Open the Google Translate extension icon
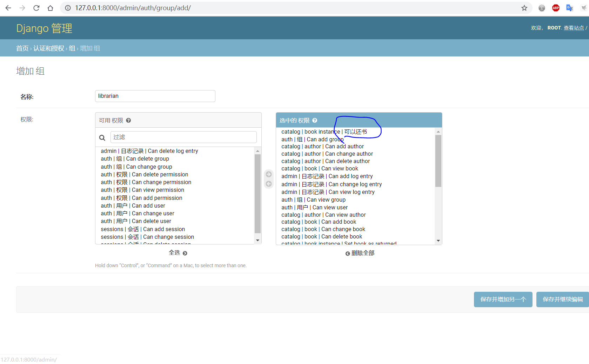589x364 pixels. click(x=569, y=8)
